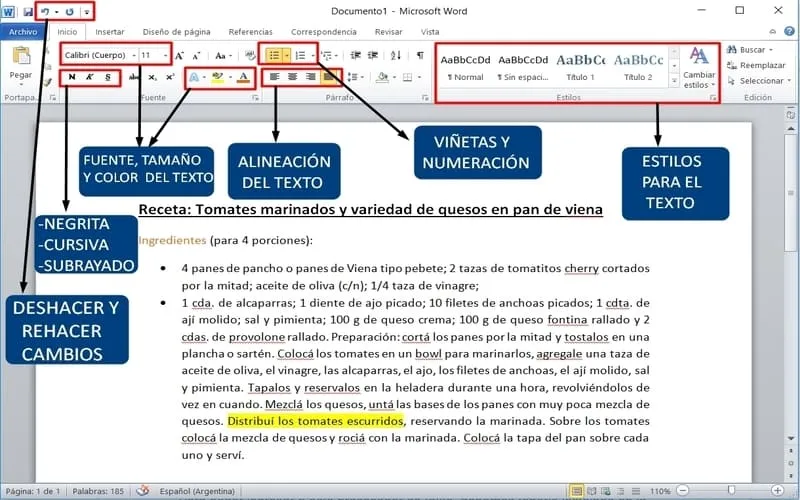Click the zoom slider in status bar

[733, 491]
